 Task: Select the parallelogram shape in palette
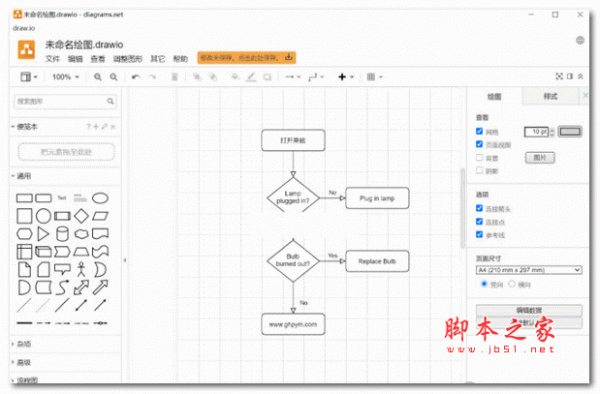click(100, 216)
